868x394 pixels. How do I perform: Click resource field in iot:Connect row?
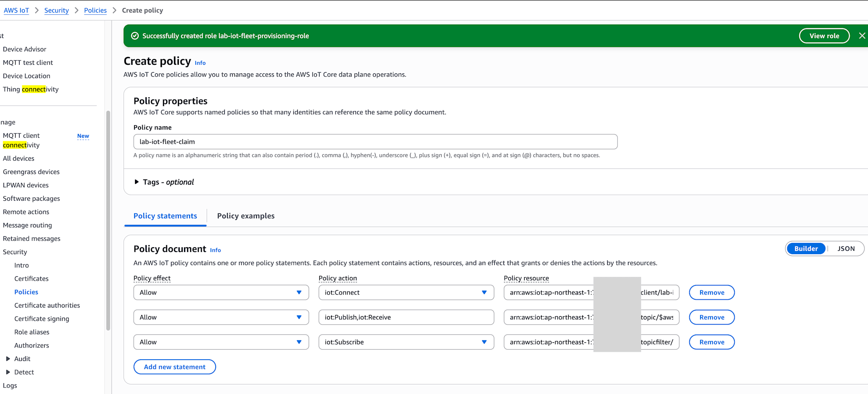pyautogui.click(x=592, y=292)
